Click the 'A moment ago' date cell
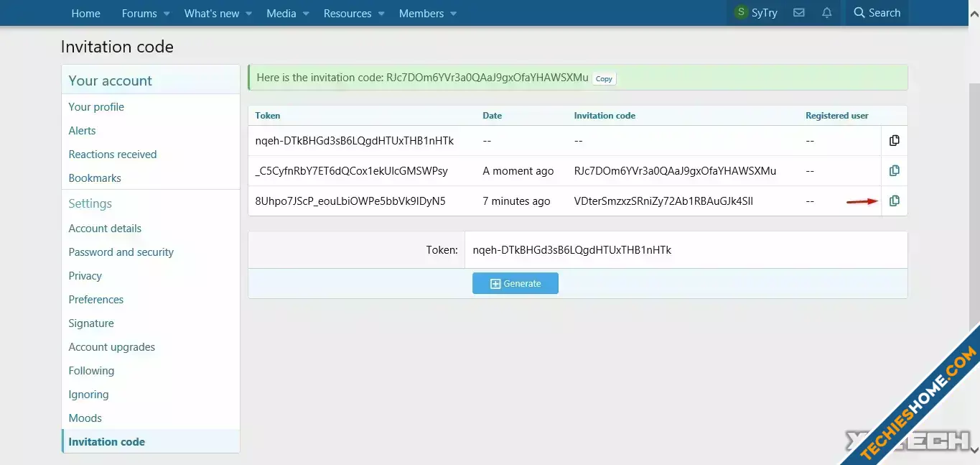This screenshot has width=980, height=465. [518, 171]
